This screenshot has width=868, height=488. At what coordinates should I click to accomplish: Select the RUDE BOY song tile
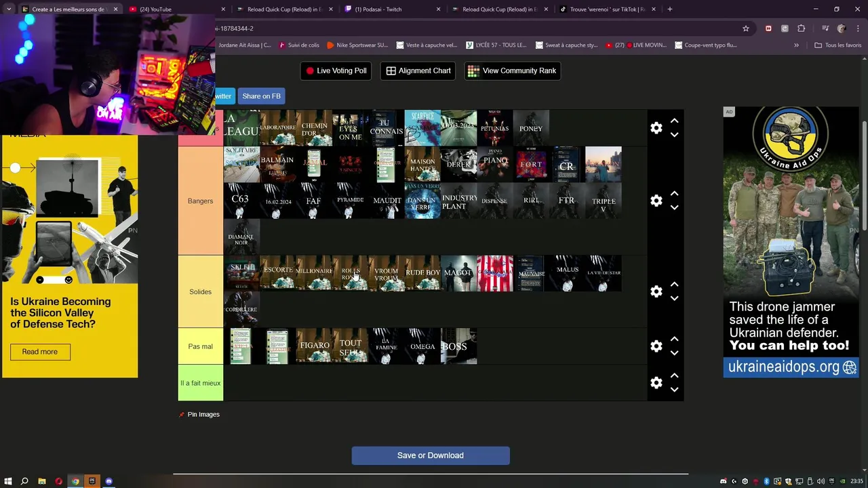(x=422, y=273)
